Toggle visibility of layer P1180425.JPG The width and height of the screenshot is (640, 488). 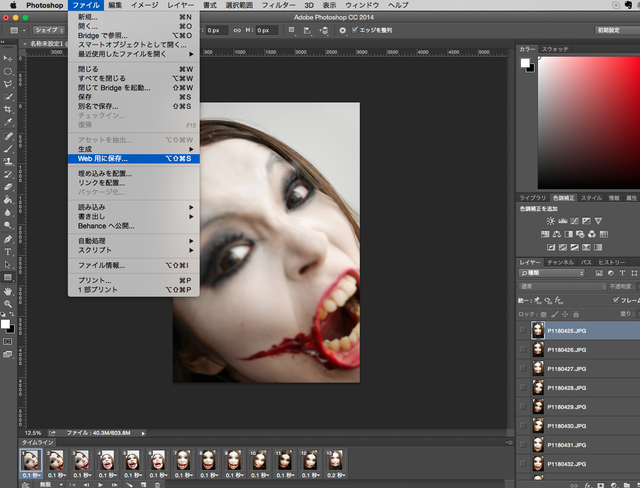pos(523,331)
